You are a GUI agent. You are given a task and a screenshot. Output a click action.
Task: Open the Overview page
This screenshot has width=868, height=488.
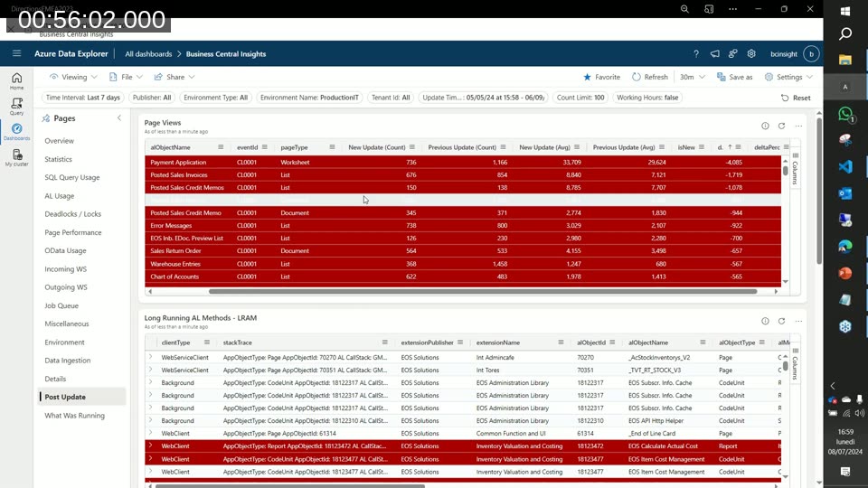[60, 141]
